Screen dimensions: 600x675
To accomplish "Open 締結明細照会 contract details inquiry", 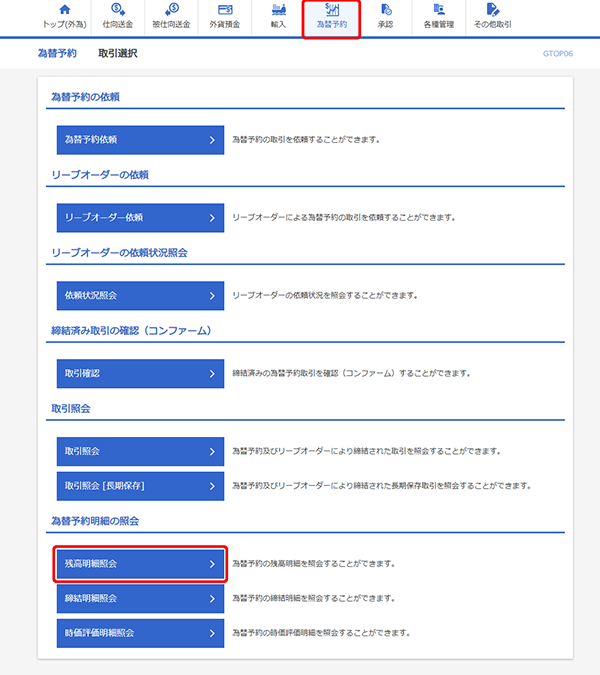I will 140,598.
